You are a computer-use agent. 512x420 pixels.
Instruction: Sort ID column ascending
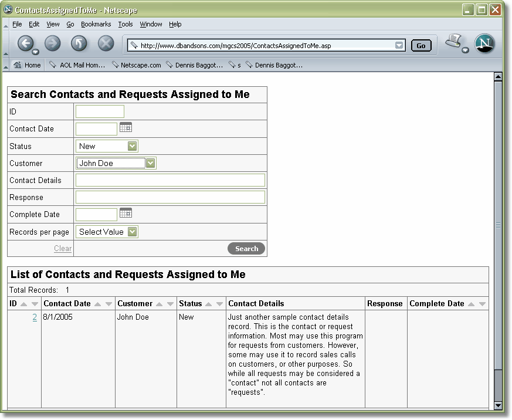click(x=24, y=304)
